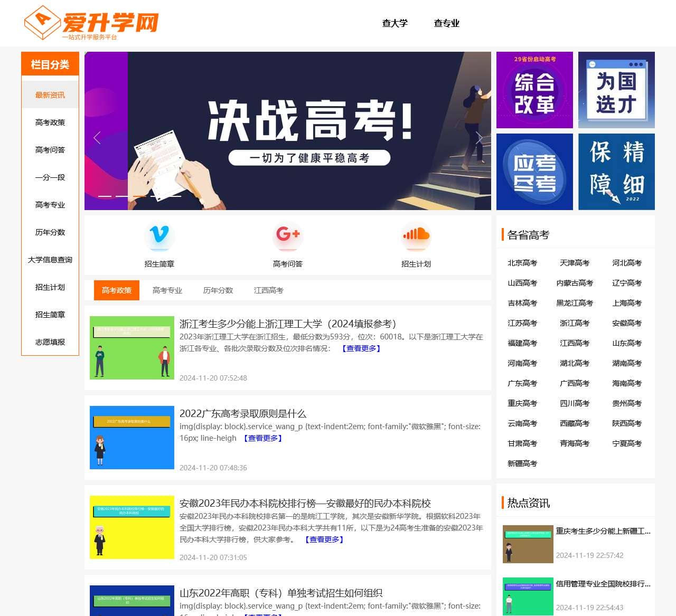Click the 爱升学网 site logo

point(91,23)
